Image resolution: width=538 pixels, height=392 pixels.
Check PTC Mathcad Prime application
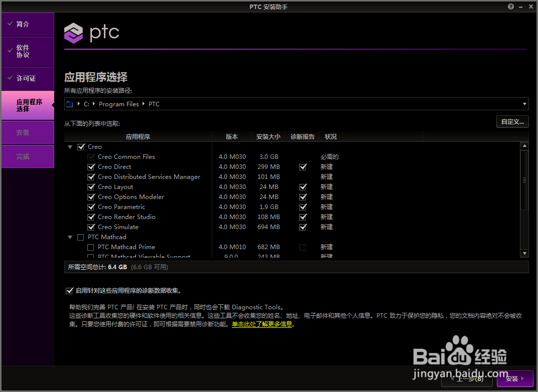tap(90, 247)
